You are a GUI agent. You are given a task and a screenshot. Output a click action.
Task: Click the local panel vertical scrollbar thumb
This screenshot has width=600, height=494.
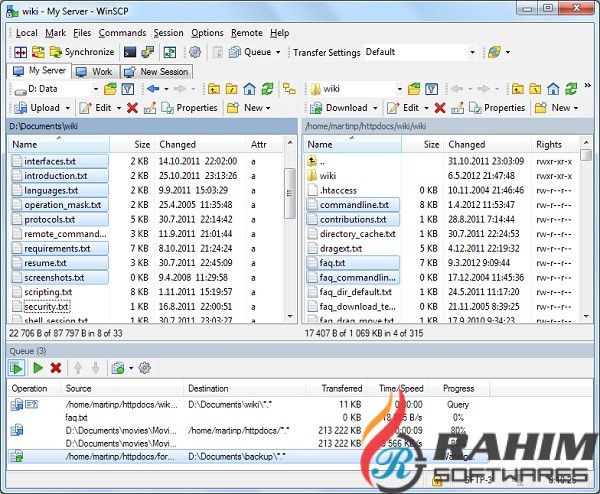point(290,193)
